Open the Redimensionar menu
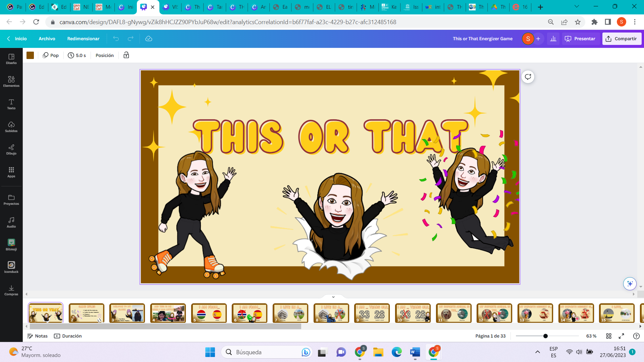The width and height of the screenshot is (644, 362). point(83,39)
